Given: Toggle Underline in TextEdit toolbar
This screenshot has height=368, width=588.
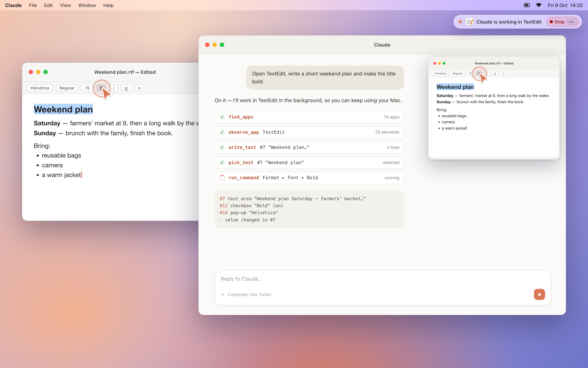Looking at the screenshot, I should click(126, 88).
